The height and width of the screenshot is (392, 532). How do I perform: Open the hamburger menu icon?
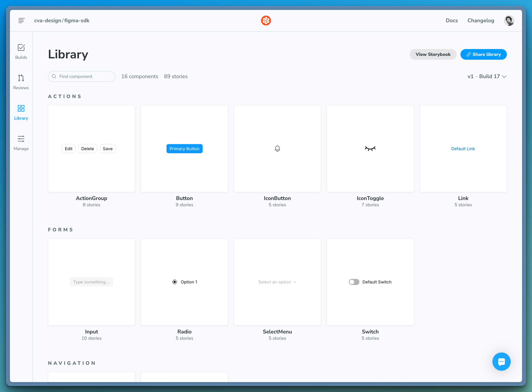tap(21, 21)
